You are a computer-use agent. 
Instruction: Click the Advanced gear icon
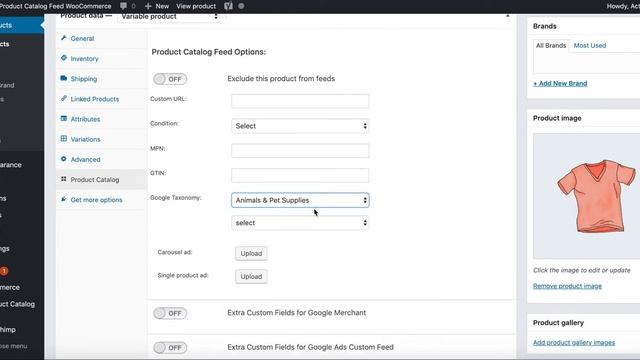[64, 159]
